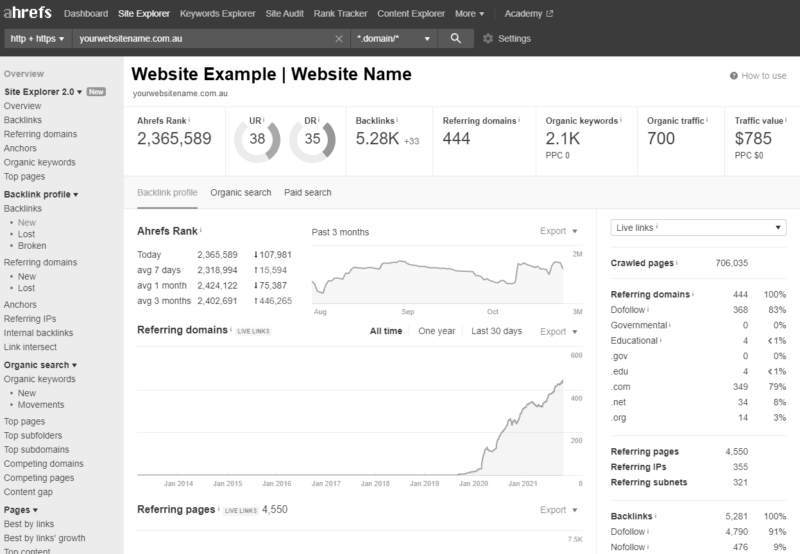This screenshot has width=800, height=554.
Task: Select the Backlink profile tab
Action: (167, 192)
